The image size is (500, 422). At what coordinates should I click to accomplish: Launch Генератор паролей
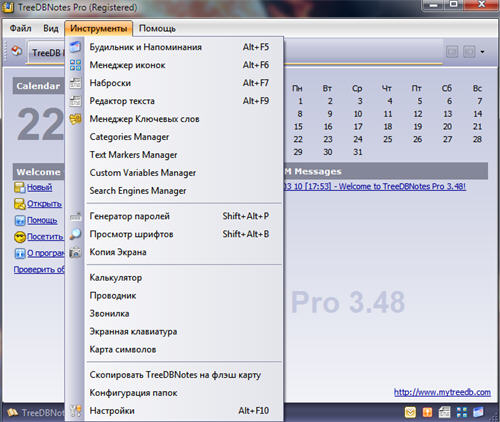pos(183,216)
